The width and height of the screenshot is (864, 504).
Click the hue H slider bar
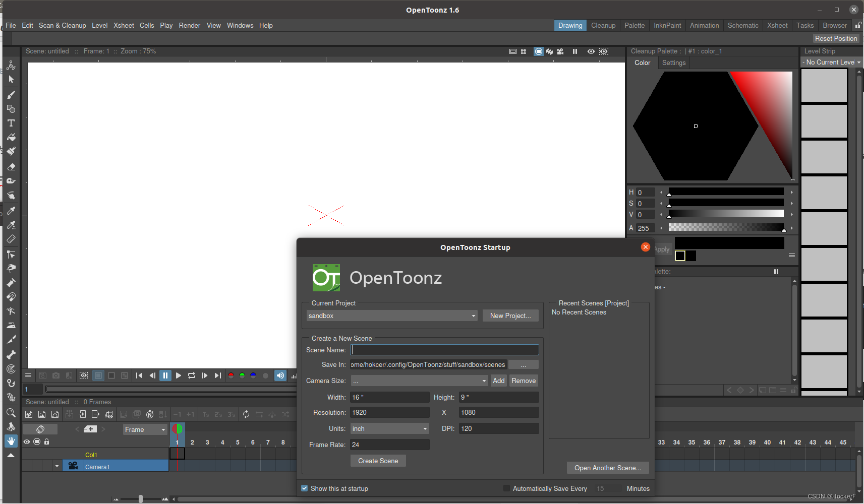(x=726, y=192)
